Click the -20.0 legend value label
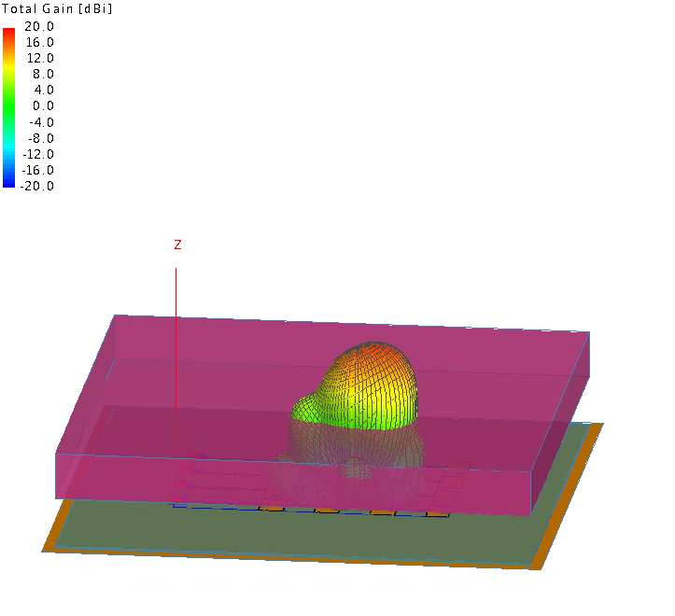675x616 pixels. [37, 186]
